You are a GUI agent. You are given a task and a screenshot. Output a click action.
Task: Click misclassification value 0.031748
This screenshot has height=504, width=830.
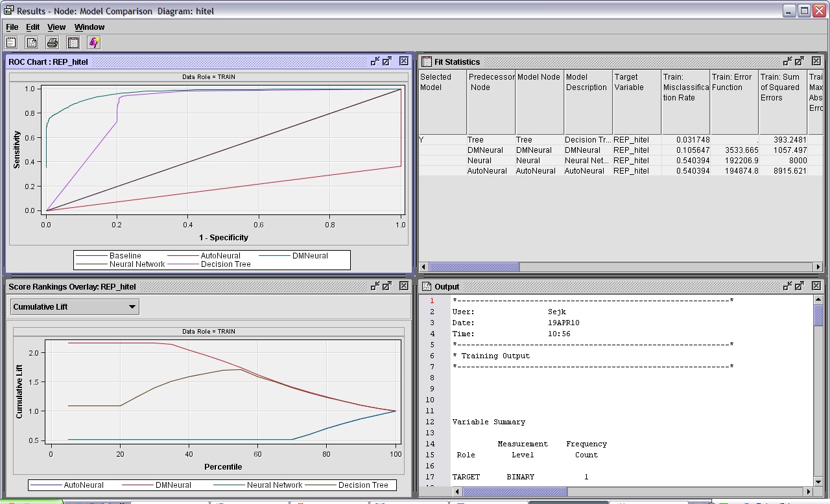pyautogui.click(x=685, y=140)
